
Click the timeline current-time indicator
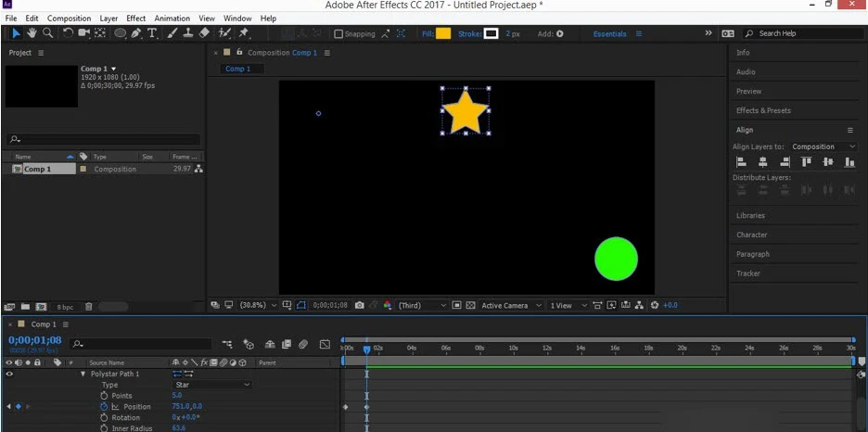point(366,349)
